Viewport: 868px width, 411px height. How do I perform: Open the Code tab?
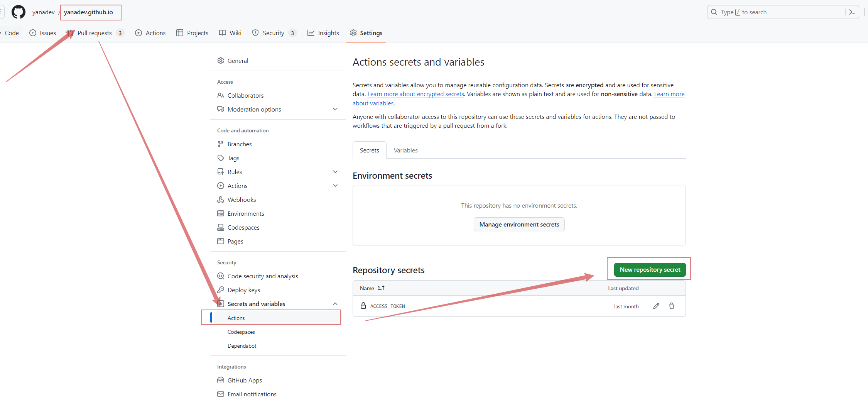(x=11, y=33)
